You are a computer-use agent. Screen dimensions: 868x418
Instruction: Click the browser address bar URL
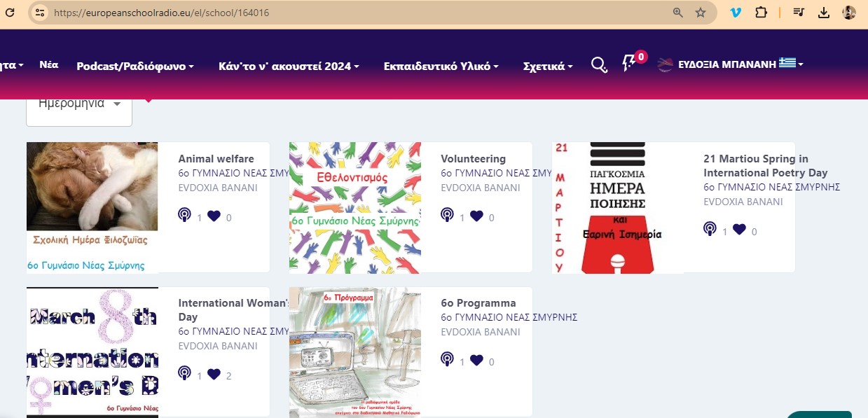point(161,13)
